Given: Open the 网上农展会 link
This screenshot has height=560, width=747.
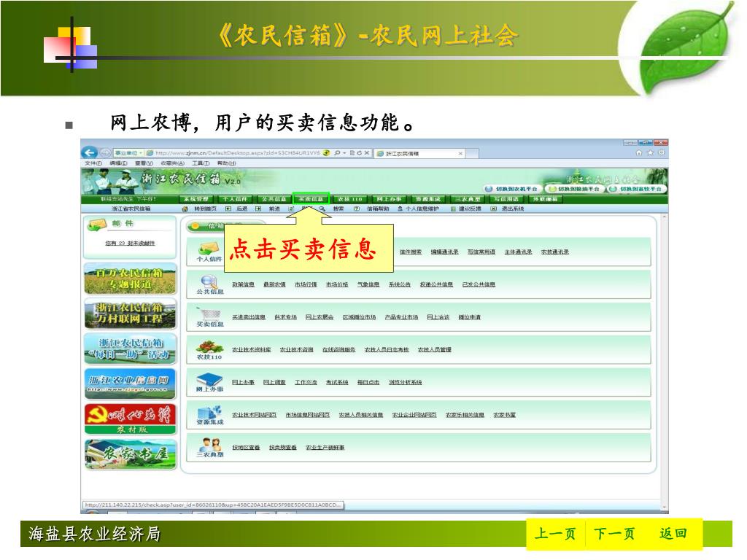Looking at the screenshot, I should point(320,317).
